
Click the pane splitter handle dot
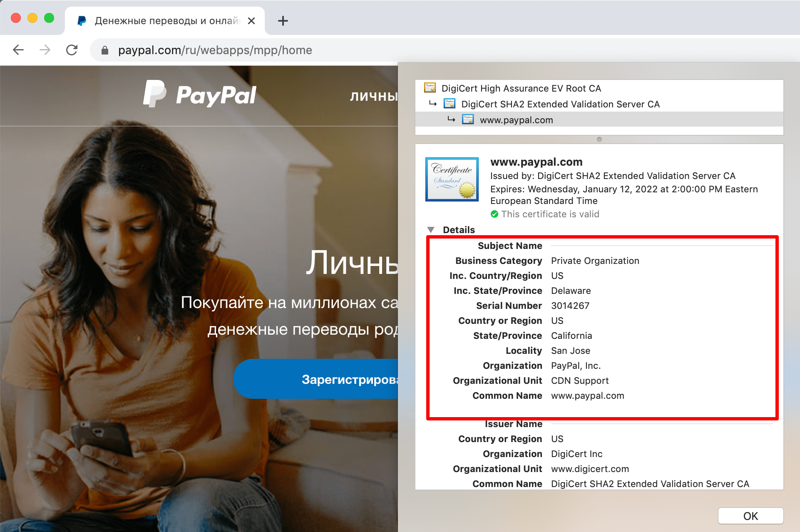coord(599,139)
